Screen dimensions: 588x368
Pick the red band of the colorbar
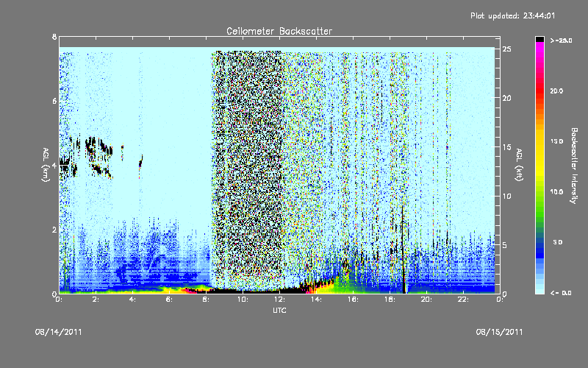click(x=539, y=90)
